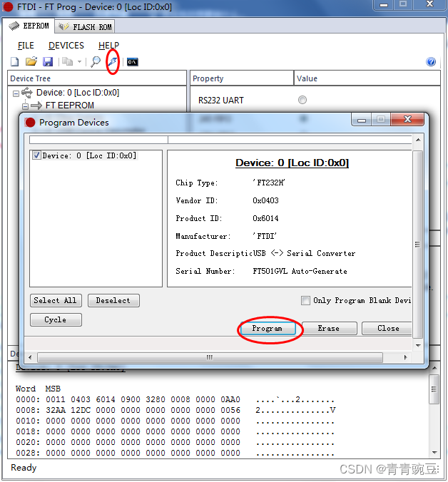Click Vendor ID value 0x0403
Viewport: 448px width, 482px height.
[x=265, y=200]
